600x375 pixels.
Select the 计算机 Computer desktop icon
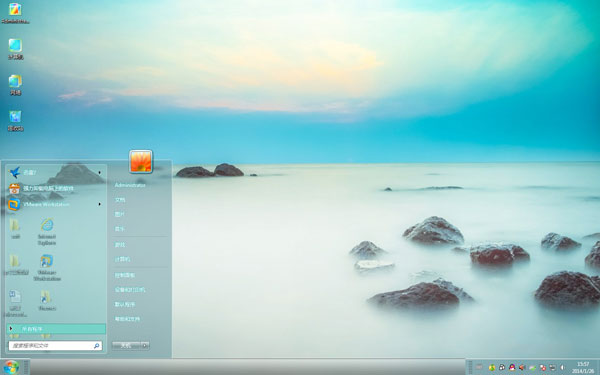click(15, 49)
